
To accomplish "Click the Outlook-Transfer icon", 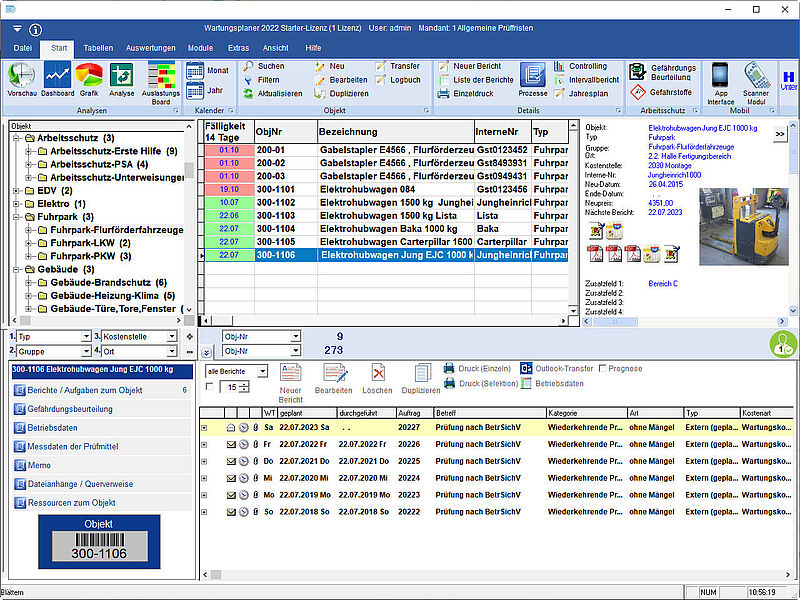I will (x=526, y=368).
